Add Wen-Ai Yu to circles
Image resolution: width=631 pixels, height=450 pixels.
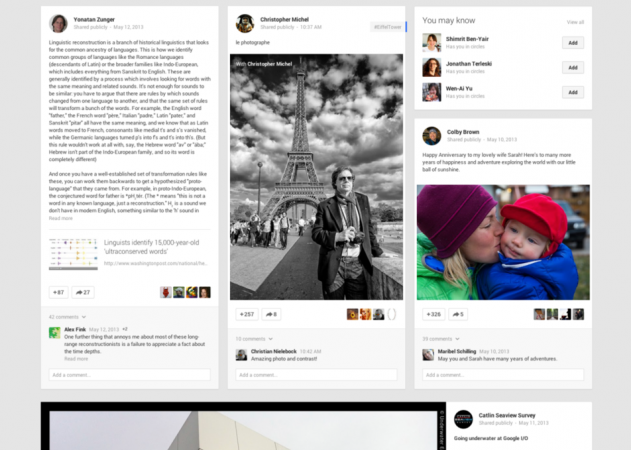[x=573, y=91]
